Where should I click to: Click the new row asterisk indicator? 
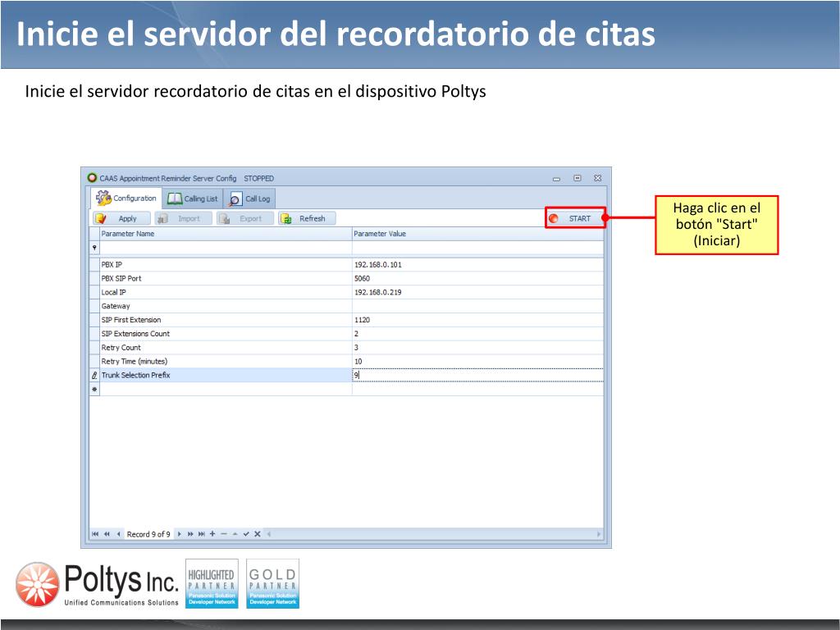click(x=94, y=389)
